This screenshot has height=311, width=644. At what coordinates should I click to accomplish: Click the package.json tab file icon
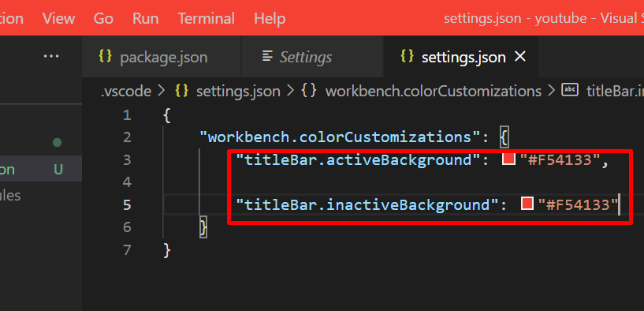tap(105, 56)
